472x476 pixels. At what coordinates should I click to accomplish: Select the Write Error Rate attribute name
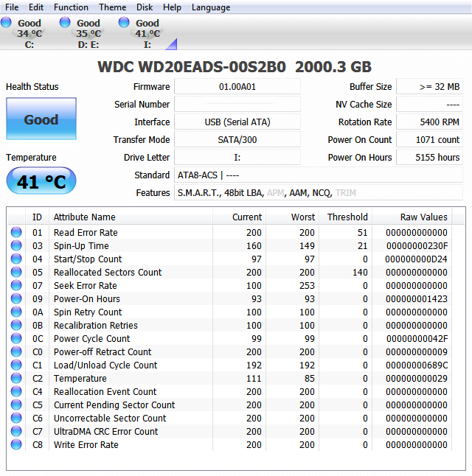coord(86,445)
